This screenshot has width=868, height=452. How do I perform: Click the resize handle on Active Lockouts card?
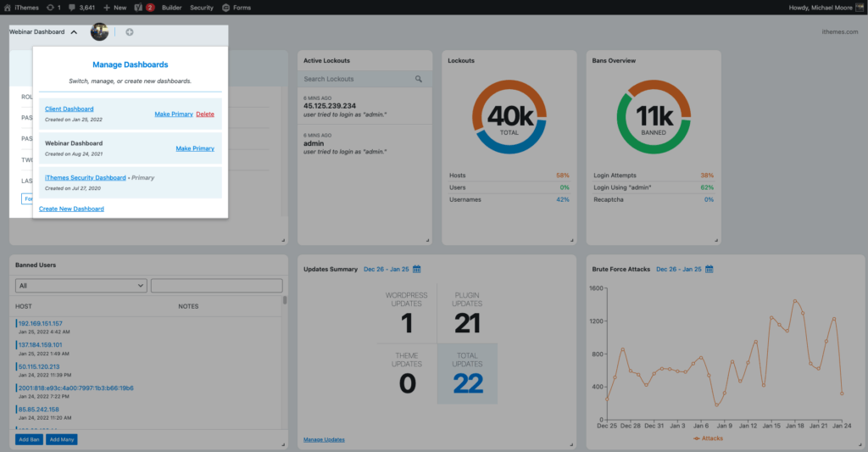427,240
